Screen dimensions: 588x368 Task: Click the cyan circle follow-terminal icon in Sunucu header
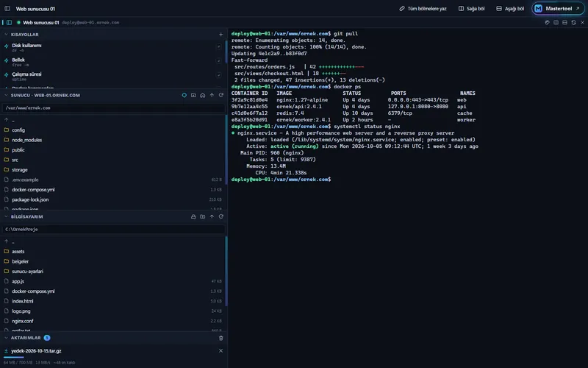[184, 96]
